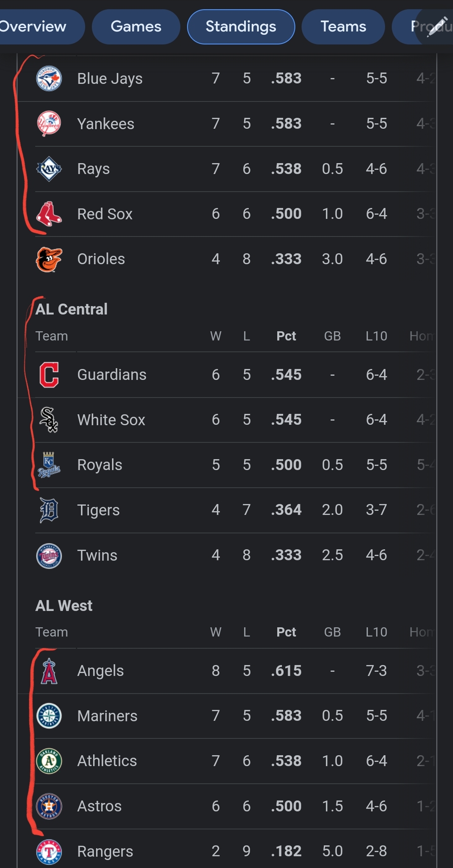Click the Astros star logo
The height and width of the screenshot is (868, 453).
(49, 806)
